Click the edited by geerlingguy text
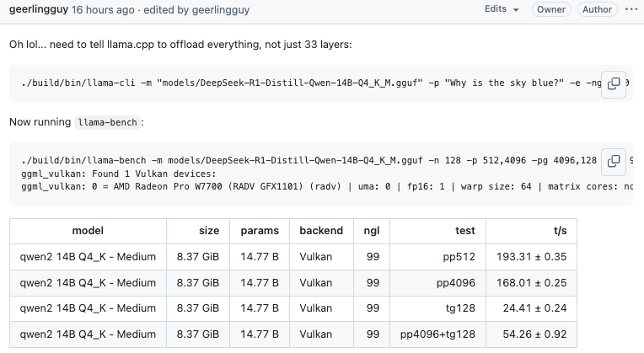The height and width of the screenshot is (353, 644). 196,10
